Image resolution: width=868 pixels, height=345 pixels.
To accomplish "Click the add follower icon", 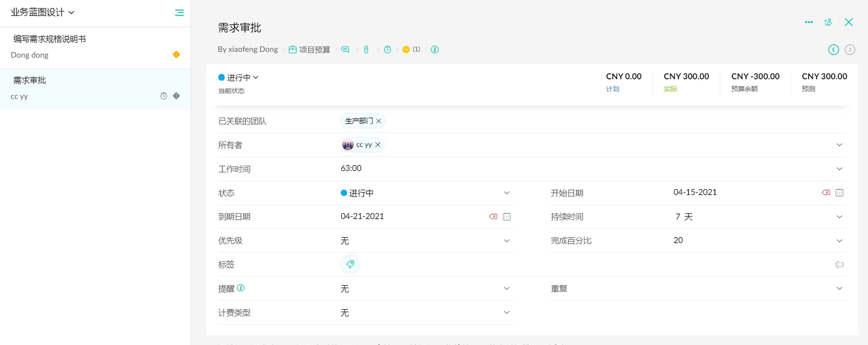I will tap(828, 22).
